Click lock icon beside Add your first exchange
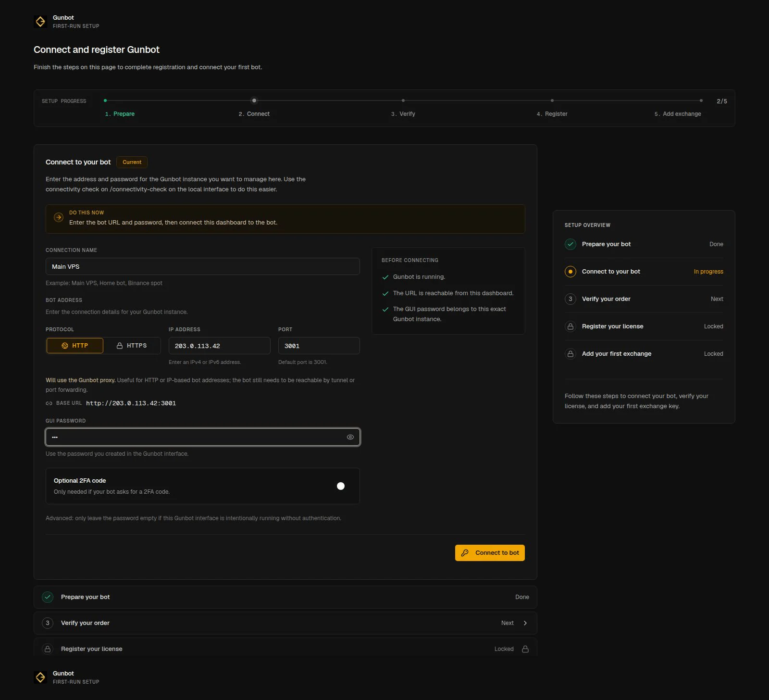 tap(571, 354)
